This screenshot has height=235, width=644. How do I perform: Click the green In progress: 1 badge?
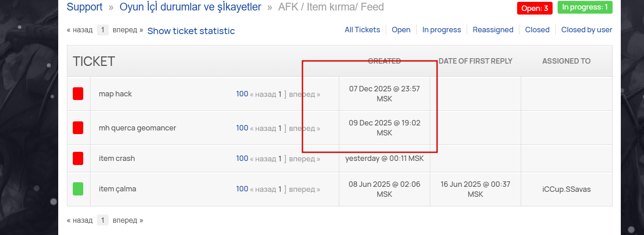coord(584,7)
